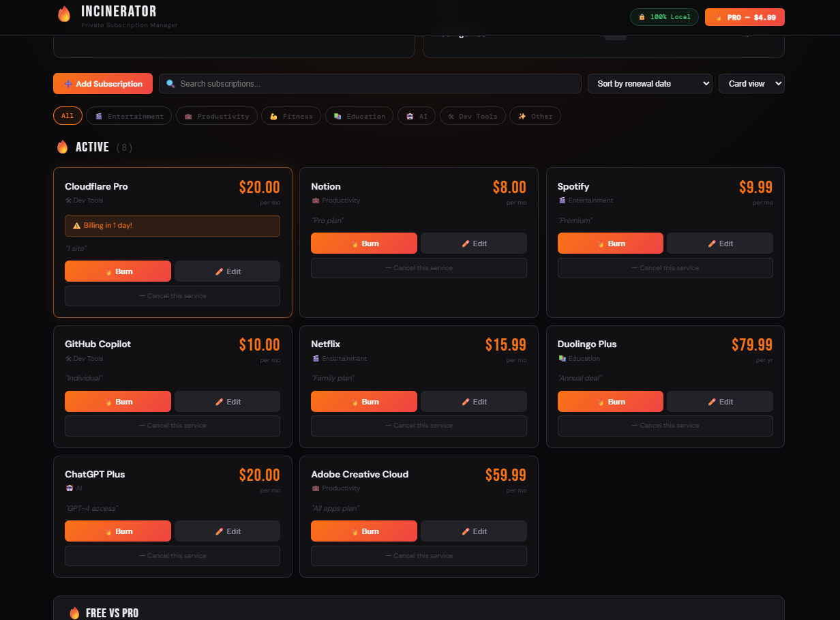Filter by Education category
Image resolution: width=840 pixels, height=620 pixels.
(359, 116)
